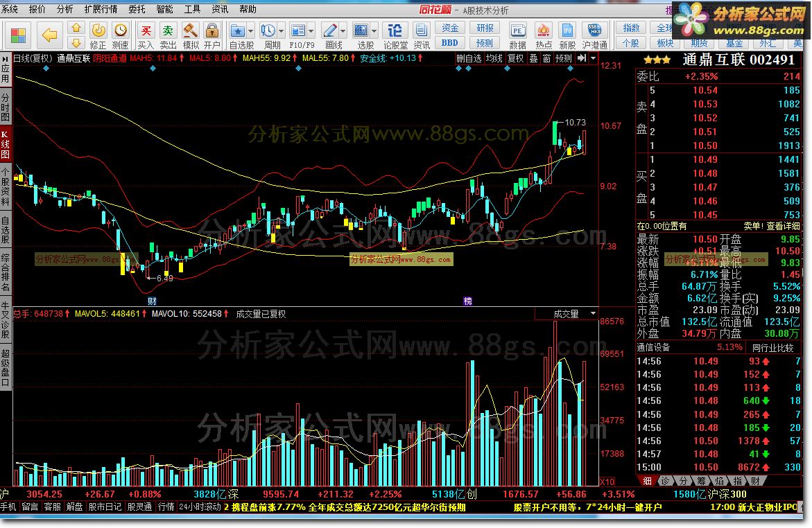812x528 pixels.
Task: Click the 卖单! 查看详细 link
Action: click(772, 226)
